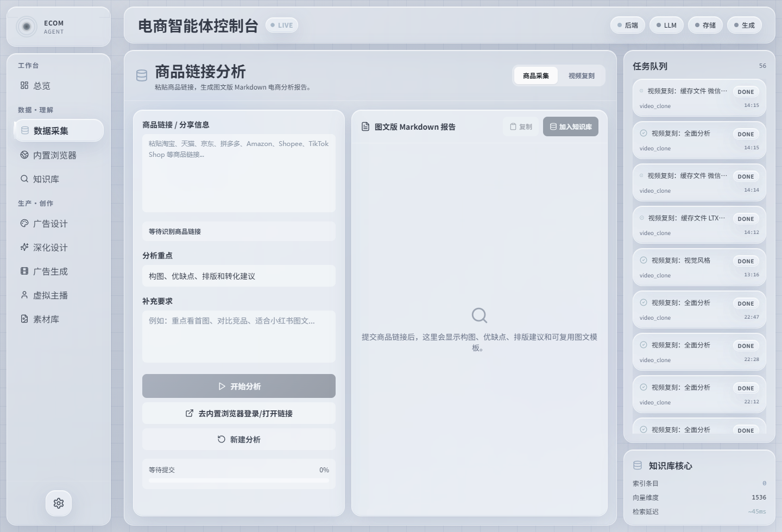Viewport: 782px width, 532px height.
Task: Click the 等待识别商品链接 status text
Action: pyautogui.click(x=175, y=231)
